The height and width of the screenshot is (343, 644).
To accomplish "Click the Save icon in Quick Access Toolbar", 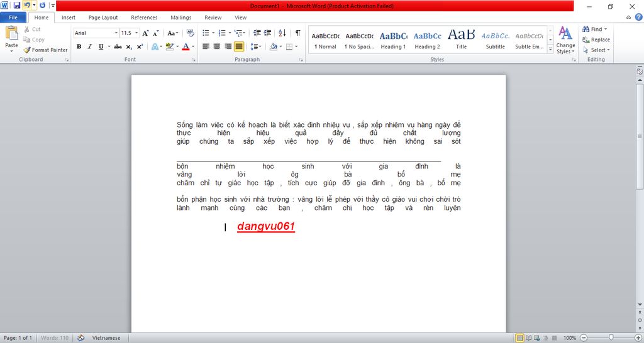I will pos(17,6).
